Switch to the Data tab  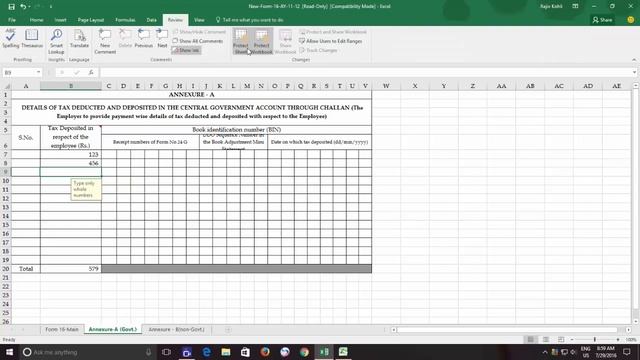[151, 20]
